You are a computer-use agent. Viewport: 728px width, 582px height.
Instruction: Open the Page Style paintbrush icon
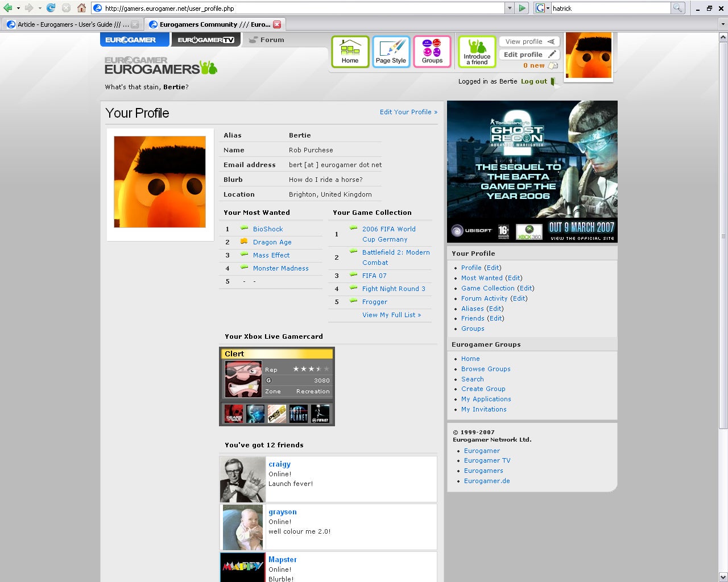[x=391, y=52]
